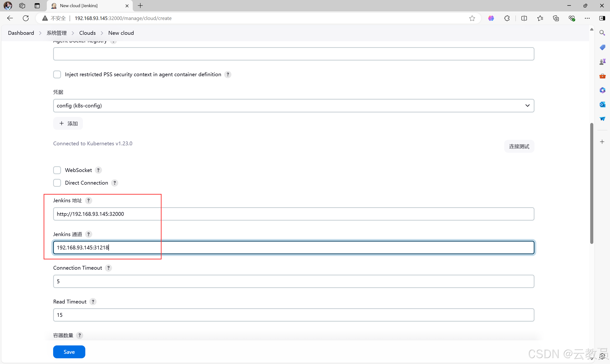Image resolution: width=610 pixels, height=364 pixels.
Task: Open the browser profile avatar
Action: coord(8,5)
